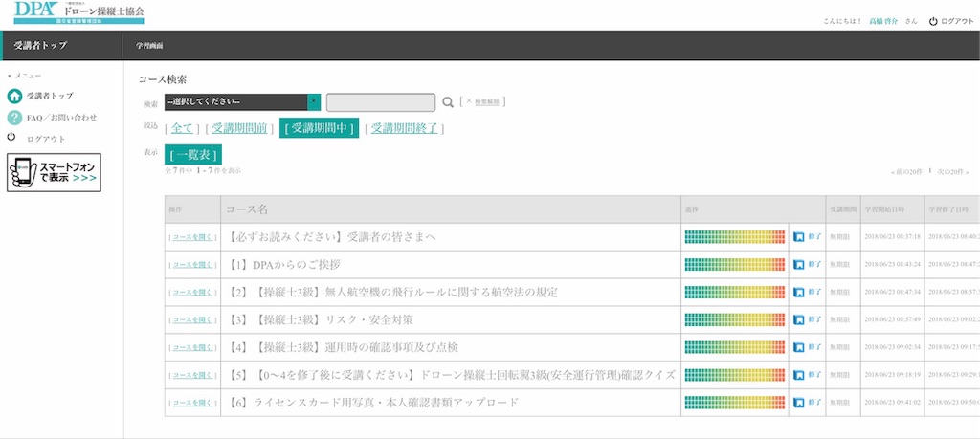
Task: Show 全て courses filter
Action: [x=182, y=129]
